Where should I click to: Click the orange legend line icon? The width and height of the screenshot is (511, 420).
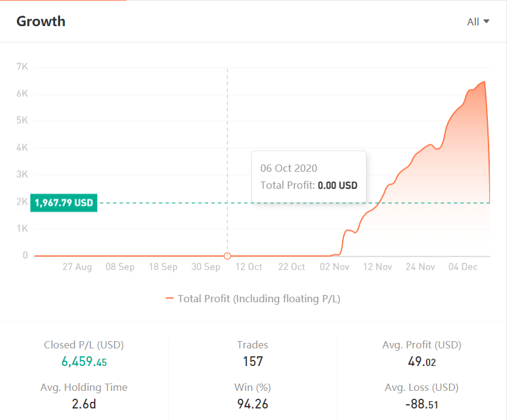(x=169, y=298)
